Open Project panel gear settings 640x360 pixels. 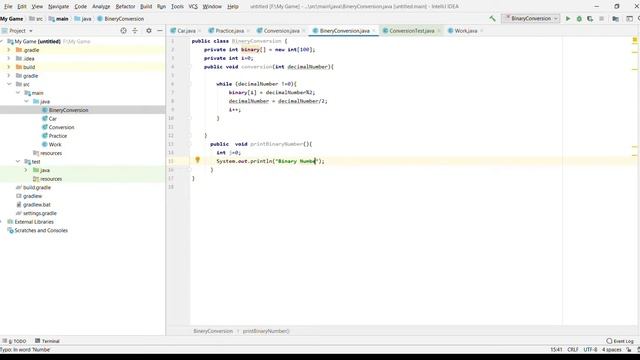pyautogui.click(x=149, y=31)
